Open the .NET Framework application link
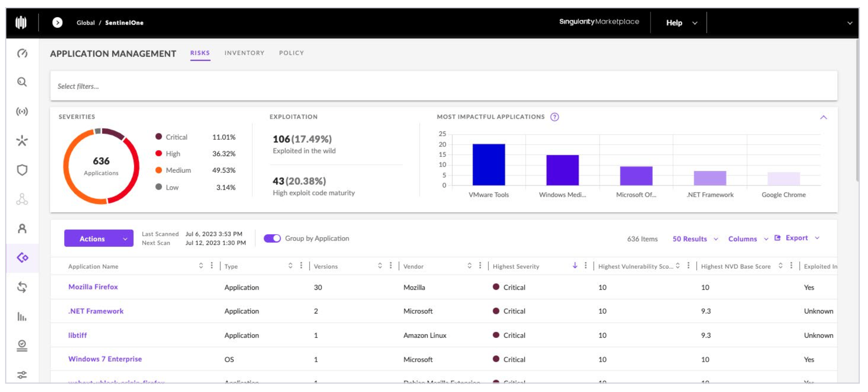Image resolution: width=868 pixels, height=392 pixels. pos(96,311)
